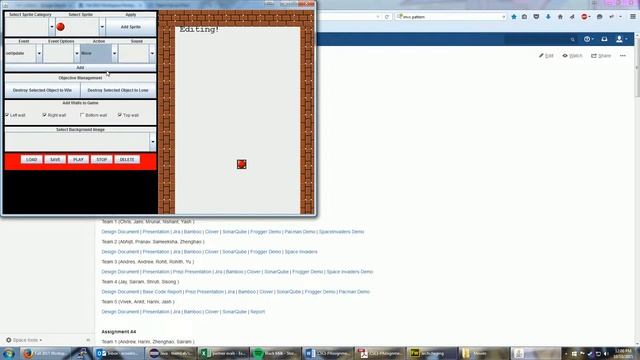Click the browser home icon
Image resolution: width=640 pixels, height=360 pixels.
tap(560, 17)
